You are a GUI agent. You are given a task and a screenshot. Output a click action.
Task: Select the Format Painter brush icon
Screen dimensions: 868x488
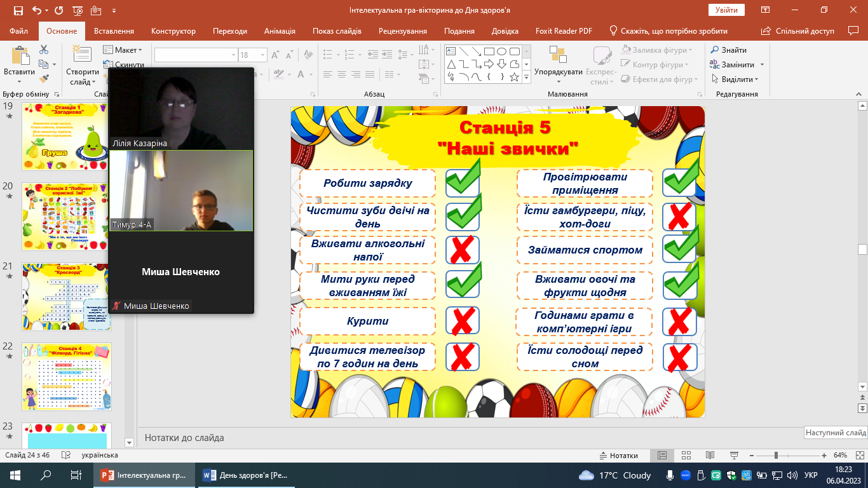click(44, 79)
